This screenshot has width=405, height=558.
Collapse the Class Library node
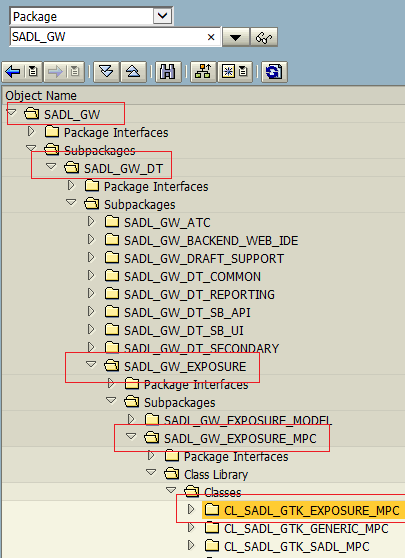151,473
